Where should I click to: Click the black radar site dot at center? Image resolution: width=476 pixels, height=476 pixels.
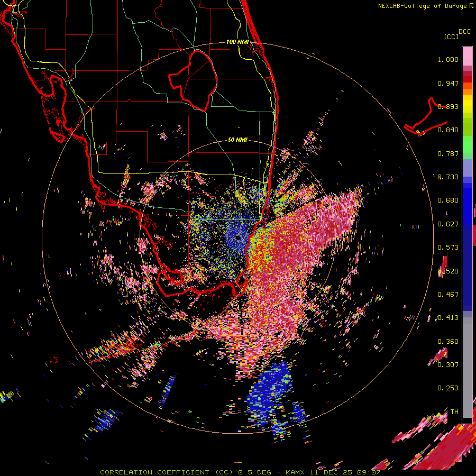[237, 238]
